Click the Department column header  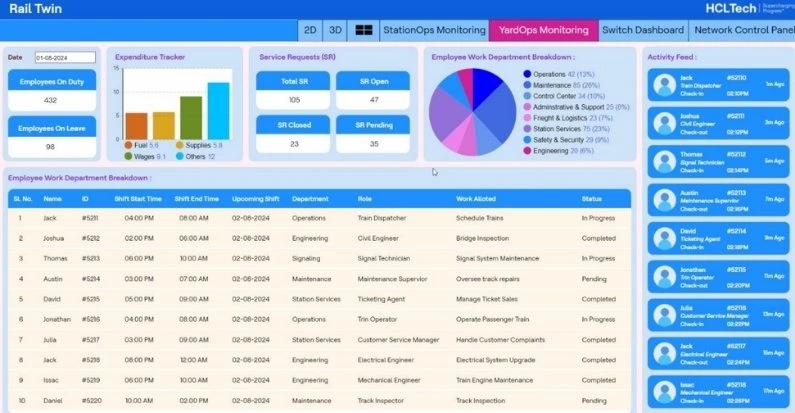[x=310, y=198]
